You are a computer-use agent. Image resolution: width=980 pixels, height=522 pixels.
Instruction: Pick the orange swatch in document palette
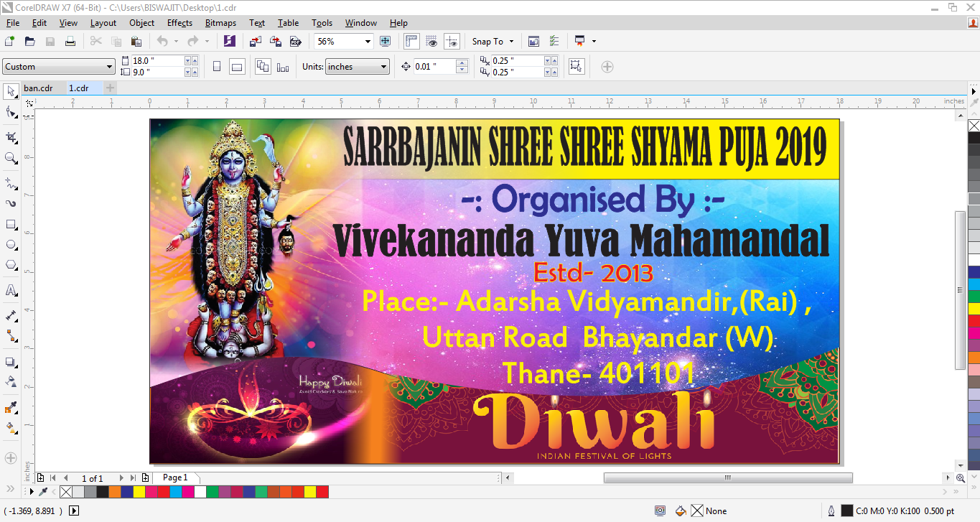(115, 492)
